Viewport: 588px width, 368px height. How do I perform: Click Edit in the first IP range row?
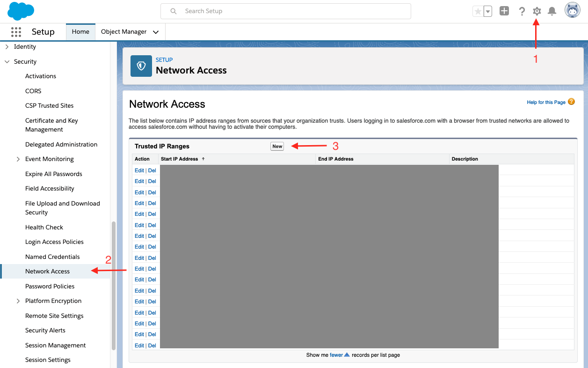(x=139, y=170)
